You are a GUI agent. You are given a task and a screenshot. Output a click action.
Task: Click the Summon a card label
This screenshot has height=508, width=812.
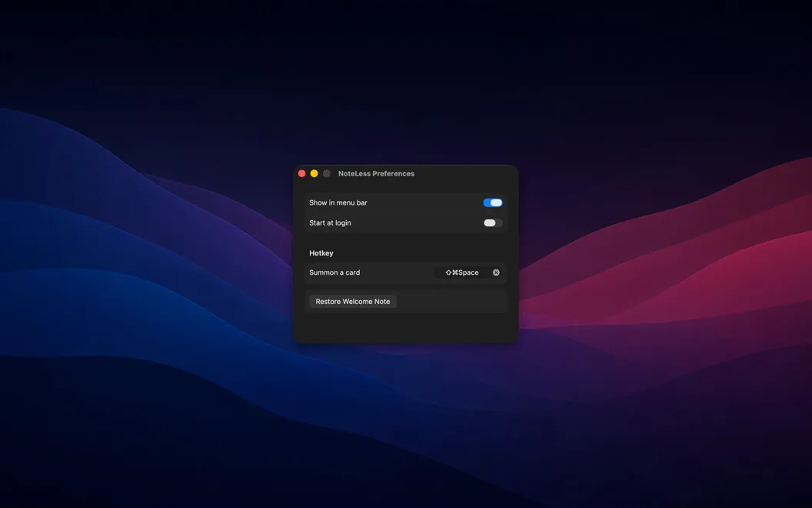pyautogui.click(x=334, y=272)
